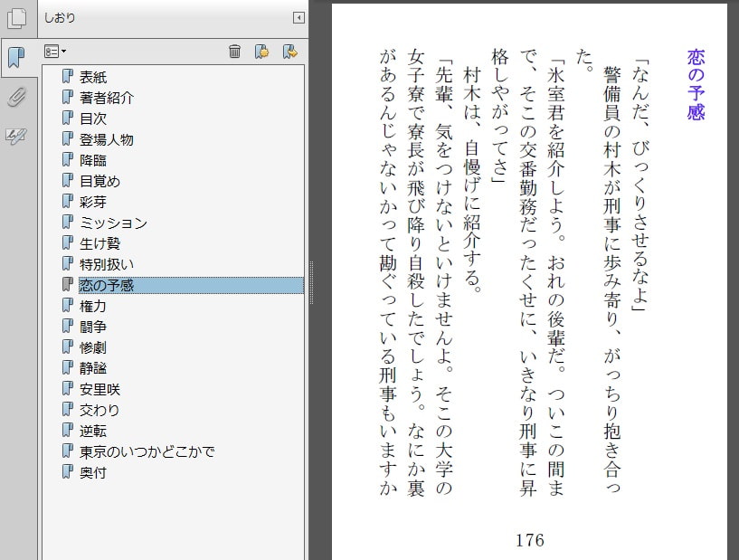
Task: Click the bookmark icon beside 権力
Action: pos(68,306)
